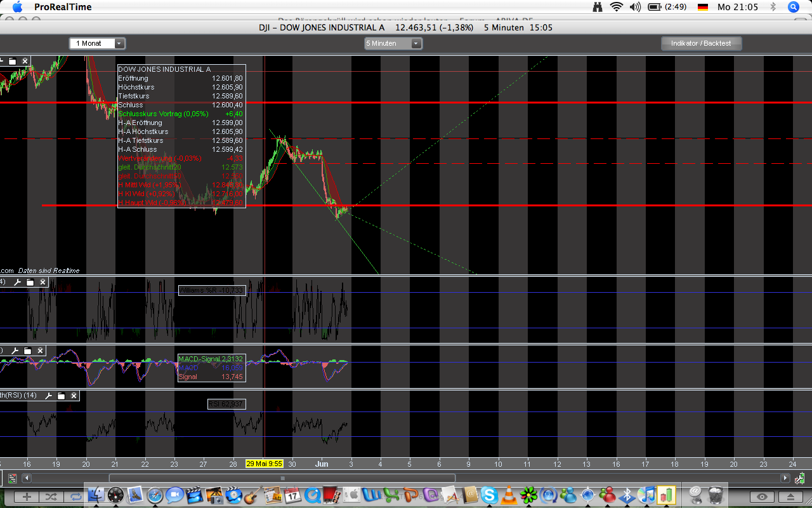This screenshot has height=508, width=812.
Task: Open Spotlight search
Action: (x=794, y=7)
